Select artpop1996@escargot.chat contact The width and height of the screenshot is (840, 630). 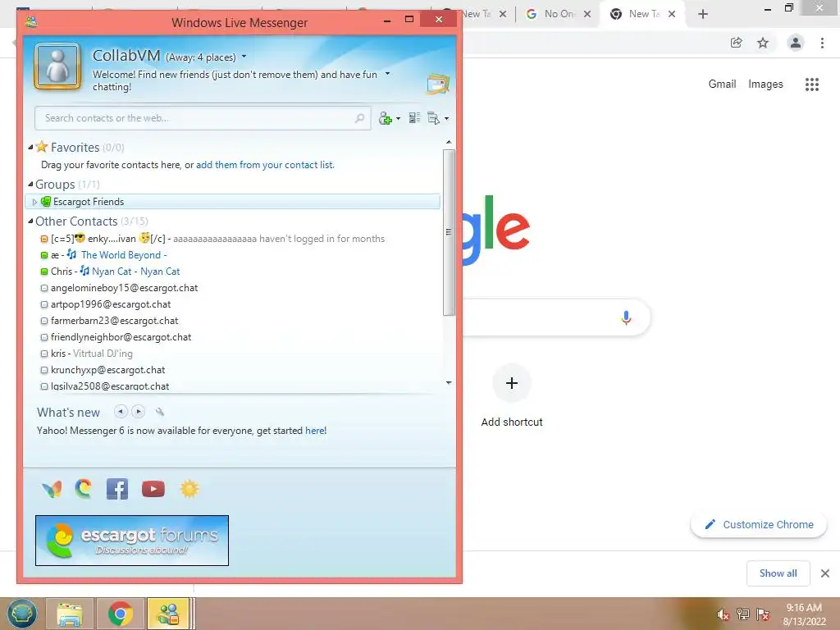click(232, 304)
